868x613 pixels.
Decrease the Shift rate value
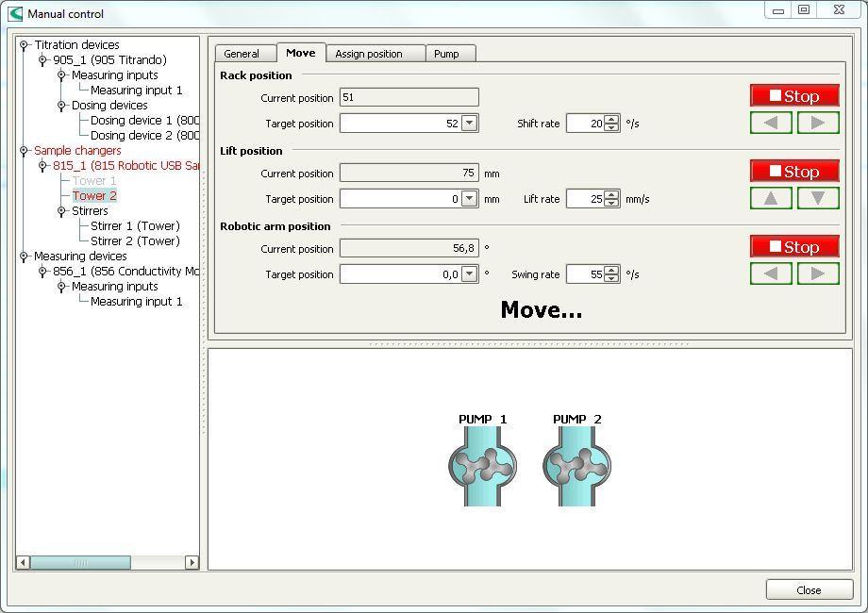tap(611, 127)
